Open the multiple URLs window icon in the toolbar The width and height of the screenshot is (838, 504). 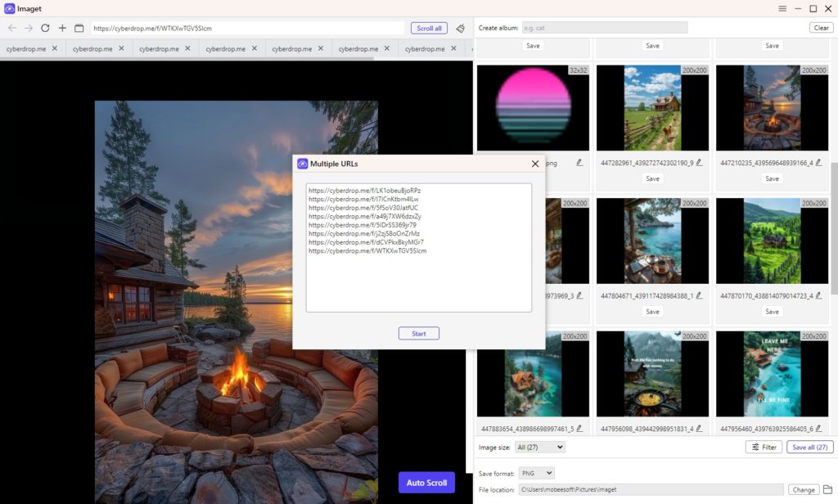[79, 28]
